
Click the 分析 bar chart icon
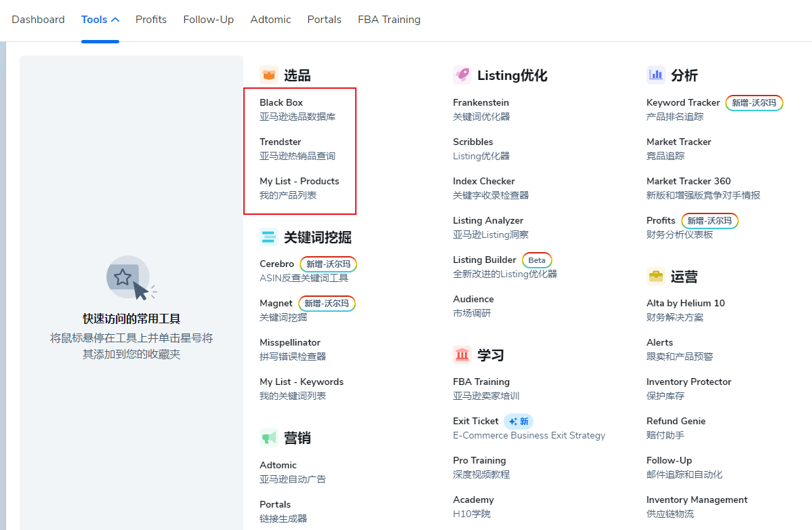coord(656,75)
